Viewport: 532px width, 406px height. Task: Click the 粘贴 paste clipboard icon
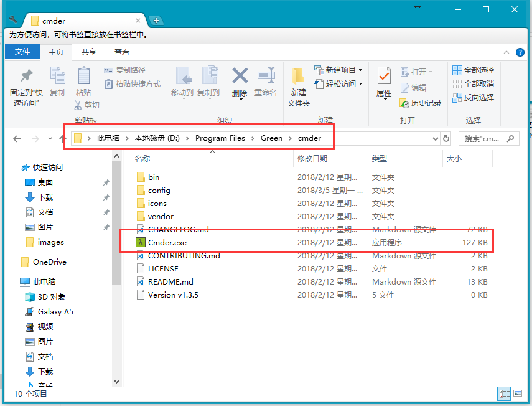[83, 75]
